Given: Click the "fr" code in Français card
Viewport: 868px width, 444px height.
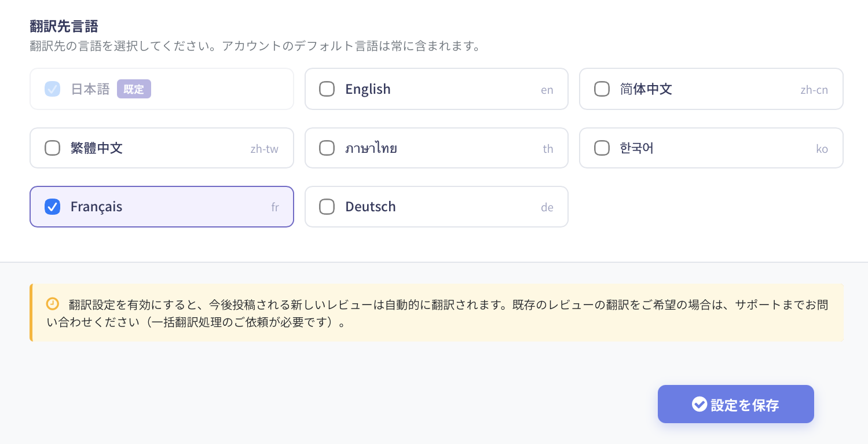Looking at the screenshot, I should point(275,207).
